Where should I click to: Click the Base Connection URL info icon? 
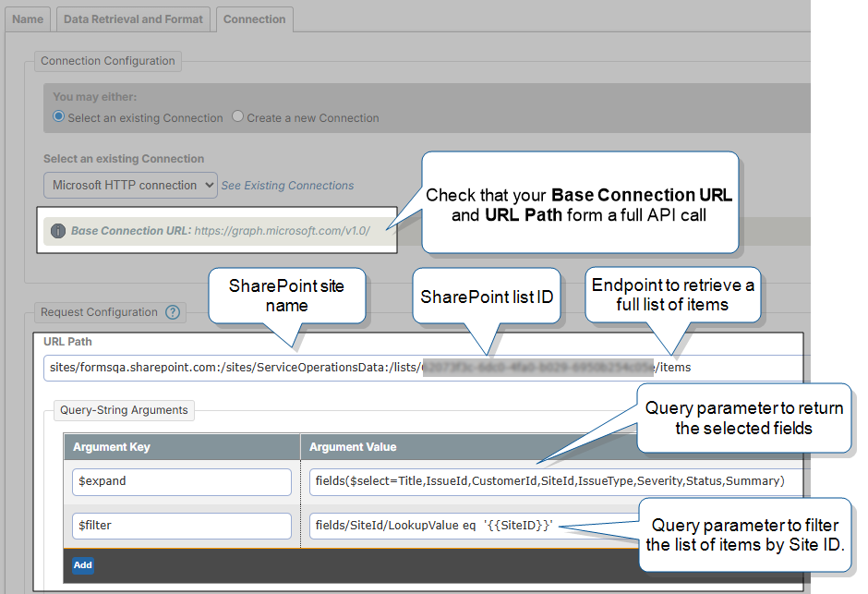[x=58, y=231]
